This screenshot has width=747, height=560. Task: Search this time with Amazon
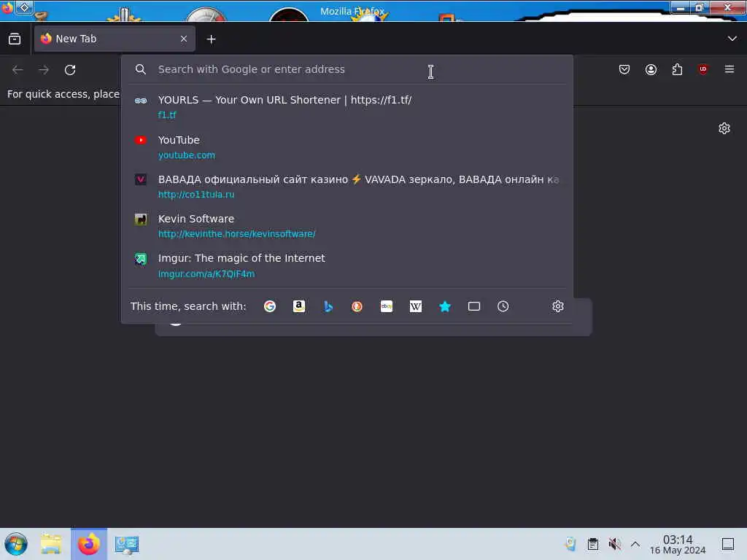(x=298, y=306)
